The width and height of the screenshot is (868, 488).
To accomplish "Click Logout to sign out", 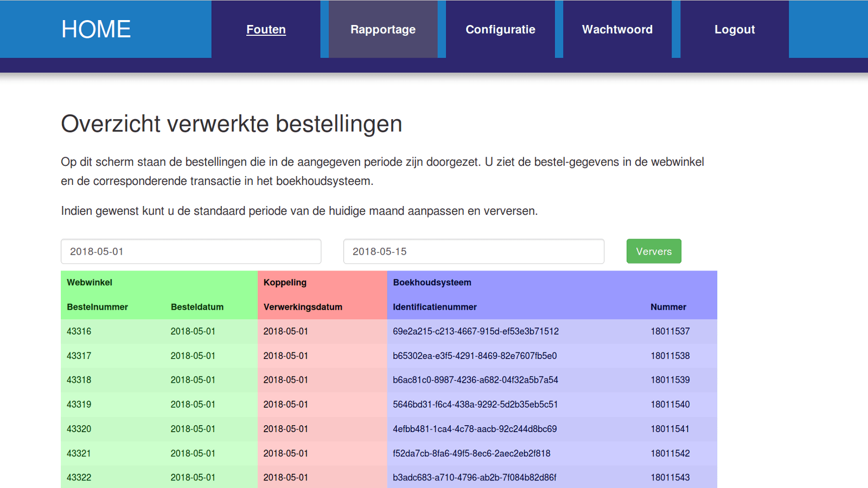I will coord(735,29).
